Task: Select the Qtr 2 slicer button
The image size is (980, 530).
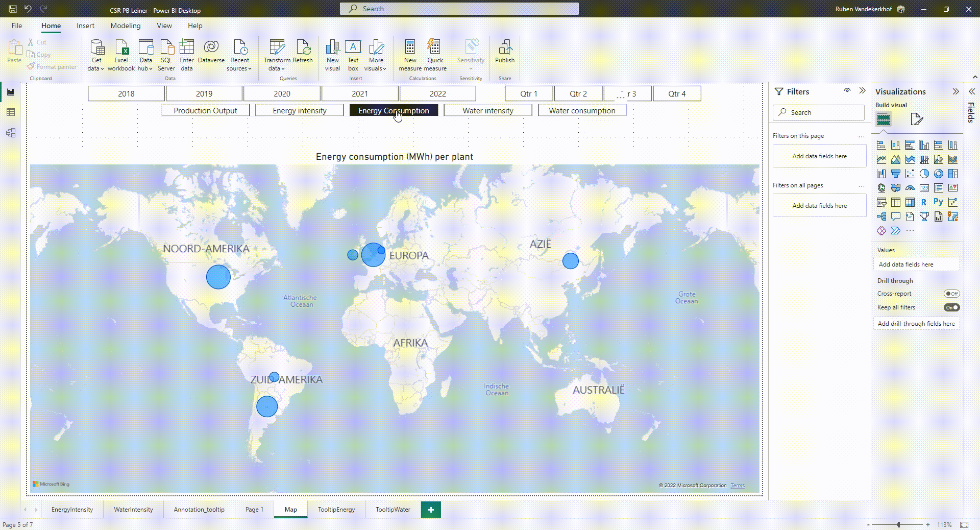Action: (578, 93)
